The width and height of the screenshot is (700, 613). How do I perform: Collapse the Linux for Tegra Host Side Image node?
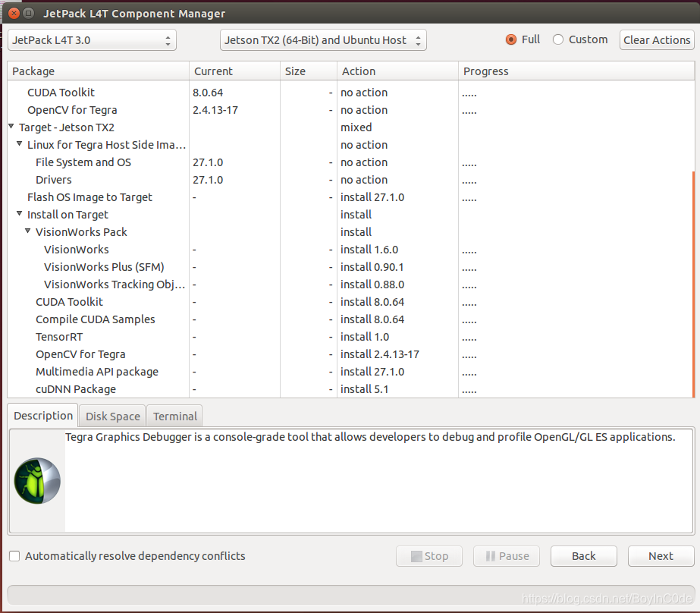19,144
